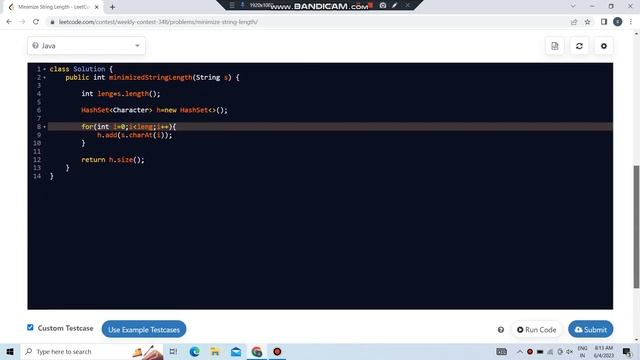The height and width of the screenshot is (360, 640).
Task: Click the leetcode.com address bar
Action: (158, 22)
